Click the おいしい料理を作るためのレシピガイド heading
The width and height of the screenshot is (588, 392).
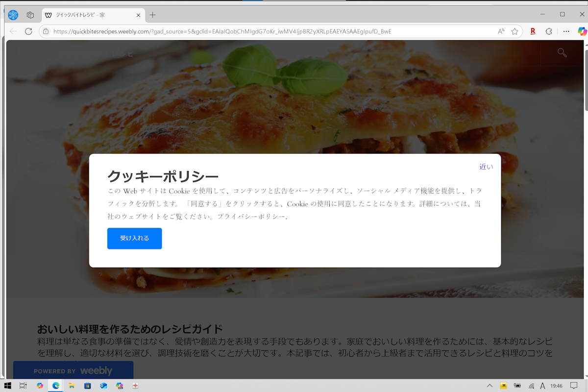(x=130, y=328)
